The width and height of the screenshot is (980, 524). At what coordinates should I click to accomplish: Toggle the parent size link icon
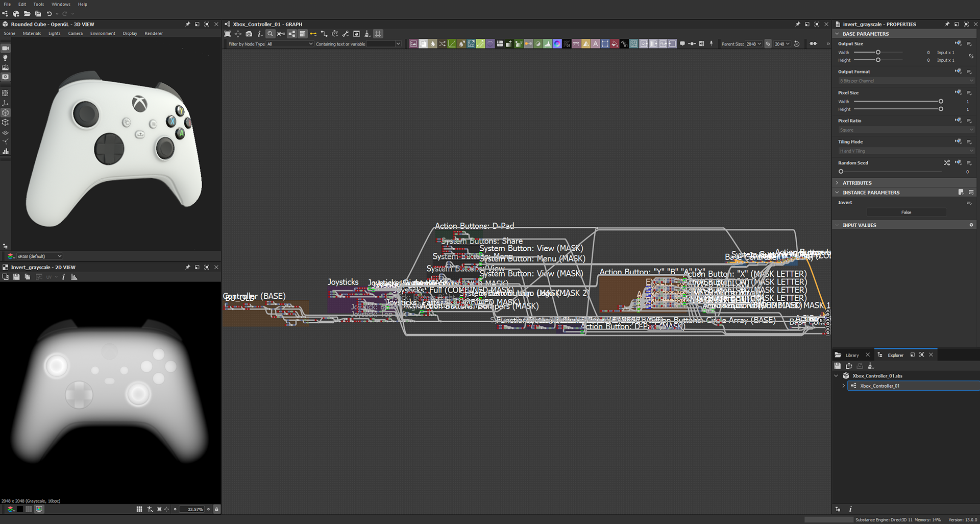tap(768, 44)
